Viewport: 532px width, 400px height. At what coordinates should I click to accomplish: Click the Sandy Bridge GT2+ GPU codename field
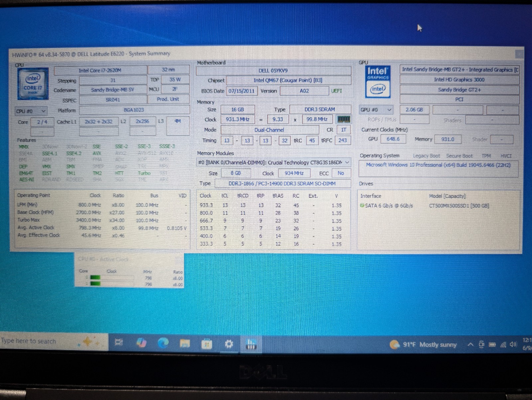click(459, 90)
